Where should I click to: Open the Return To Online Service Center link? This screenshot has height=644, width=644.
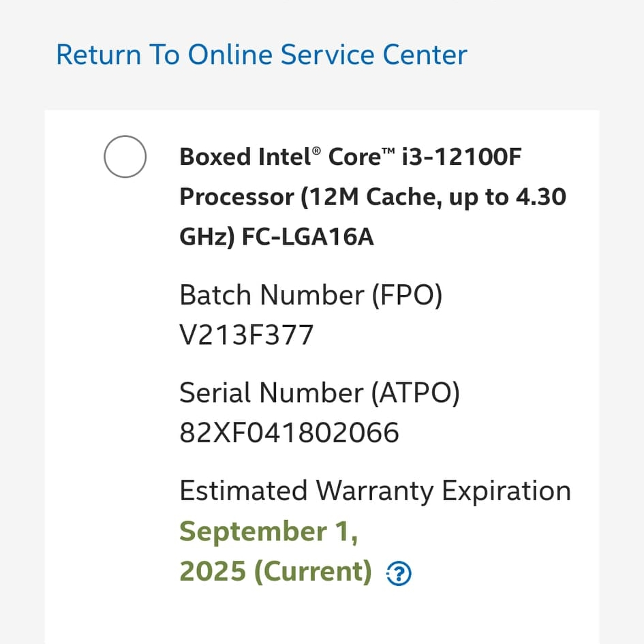tap(262, 55)
